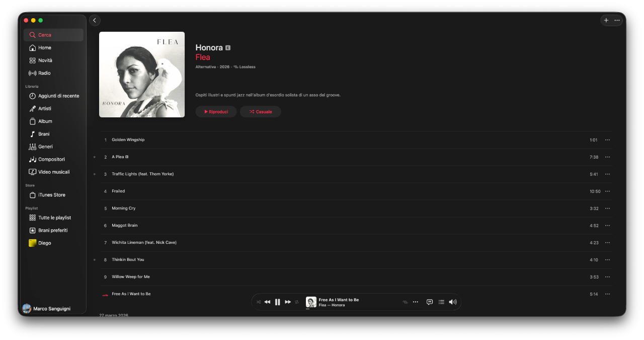Show the playing next queue list
This screenshot has width=644, height=340.
tap(441, 302)
